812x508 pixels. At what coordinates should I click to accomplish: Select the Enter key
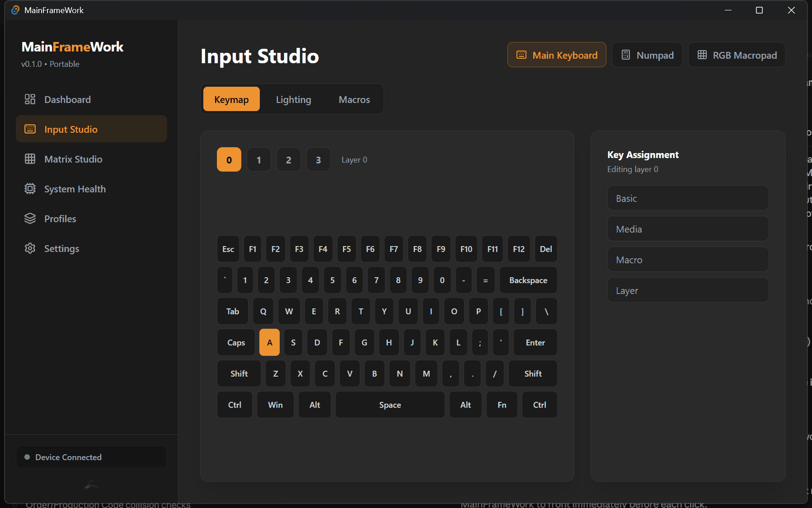tap(535, 342)
